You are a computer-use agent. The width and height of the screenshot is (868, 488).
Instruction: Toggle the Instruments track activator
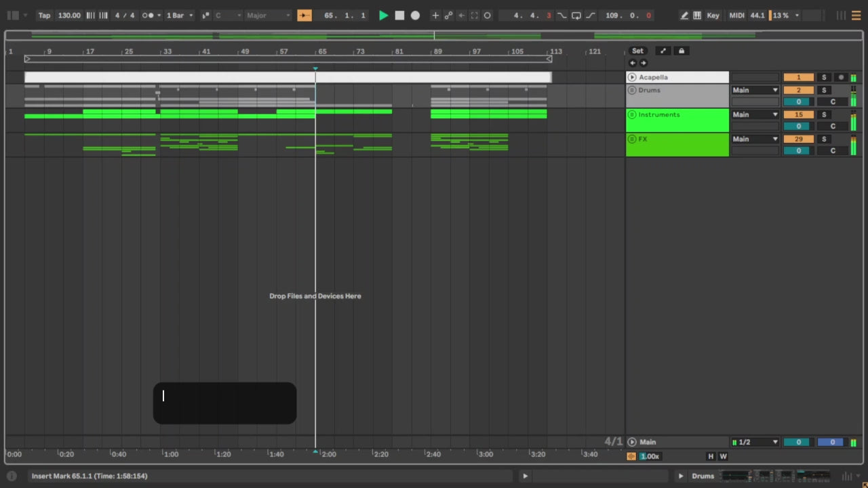pyautogui.click(x=798, y=115)
